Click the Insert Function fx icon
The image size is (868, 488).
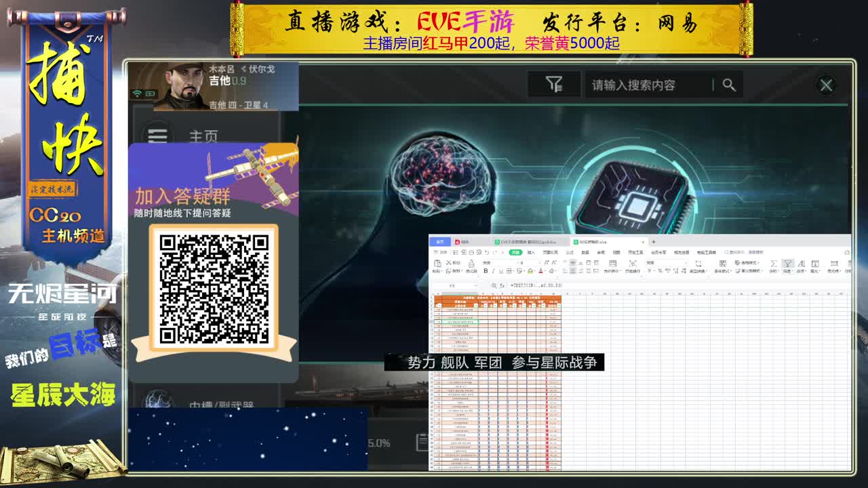tap(502, 285)
